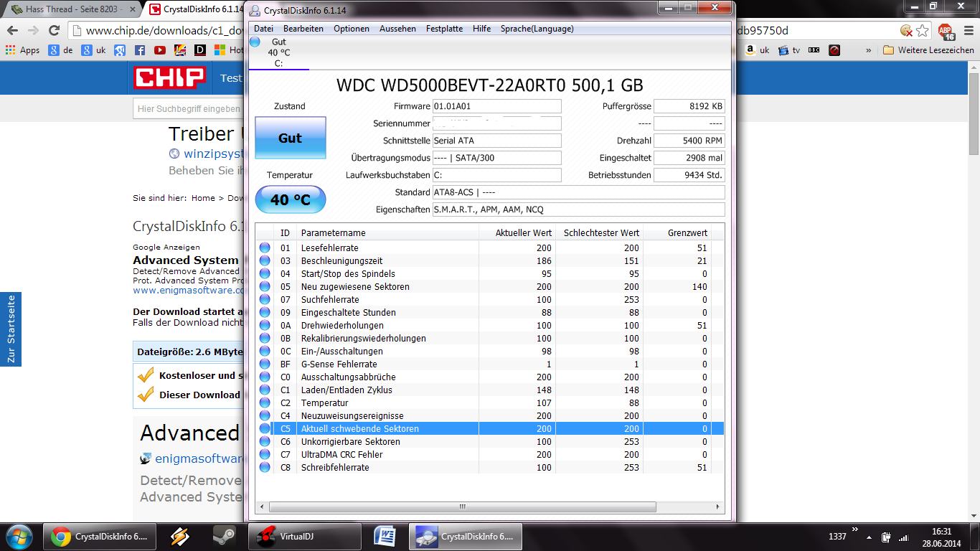980x551 pixels.
Task: Open the Aussehen menu
Action: (397, 29)
